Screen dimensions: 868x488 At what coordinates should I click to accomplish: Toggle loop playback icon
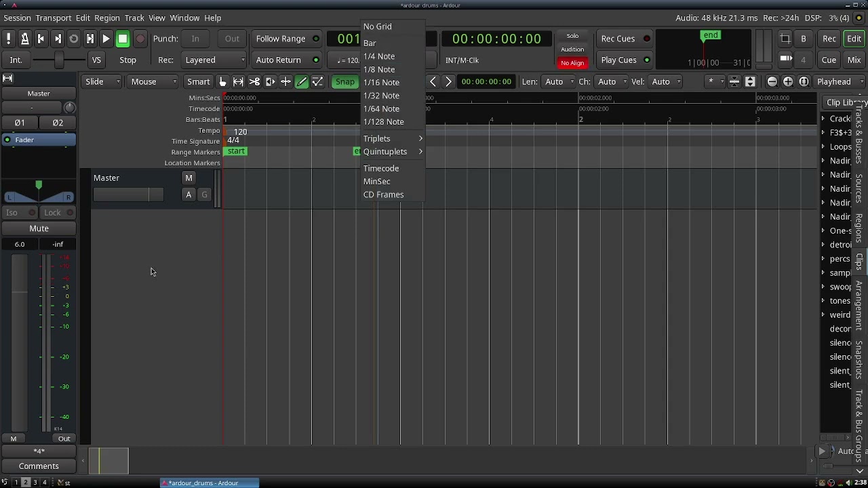pyautogui.click(x=73, y=39)
